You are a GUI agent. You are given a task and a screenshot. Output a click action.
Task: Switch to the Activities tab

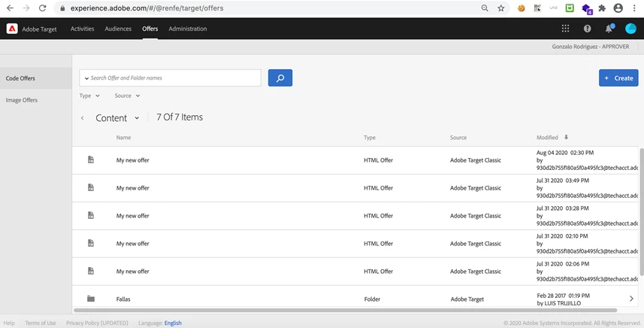[82, 29]
